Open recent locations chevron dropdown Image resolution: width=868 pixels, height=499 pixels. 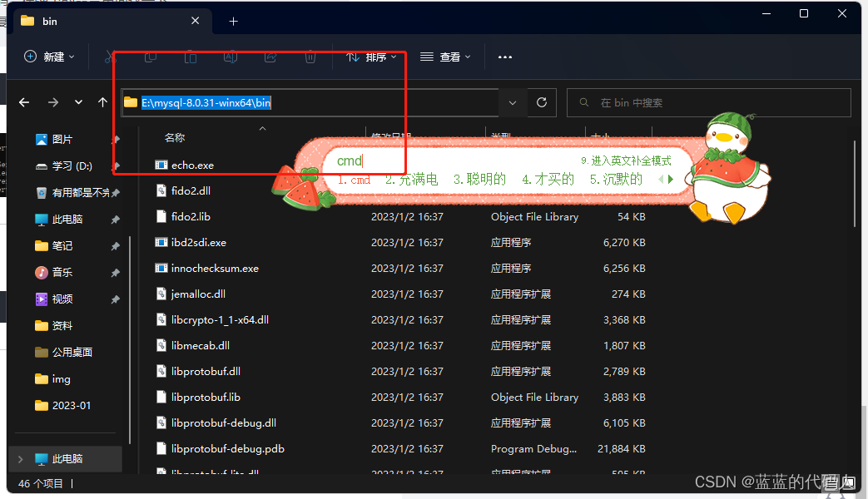pyautogui.click(x=78, y=102)
